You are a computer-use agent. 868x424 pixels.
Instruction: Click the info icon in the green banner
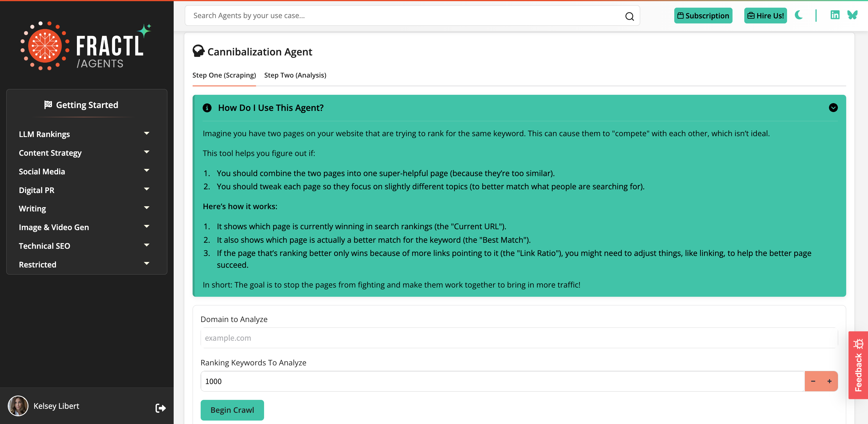coord(207,108)
